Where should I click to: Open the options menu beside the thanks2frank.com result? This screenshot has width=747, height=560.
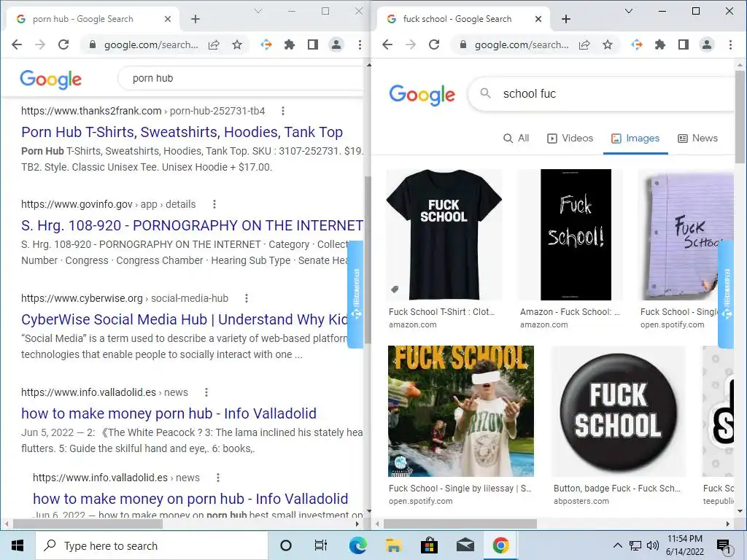tap(283, 111)
